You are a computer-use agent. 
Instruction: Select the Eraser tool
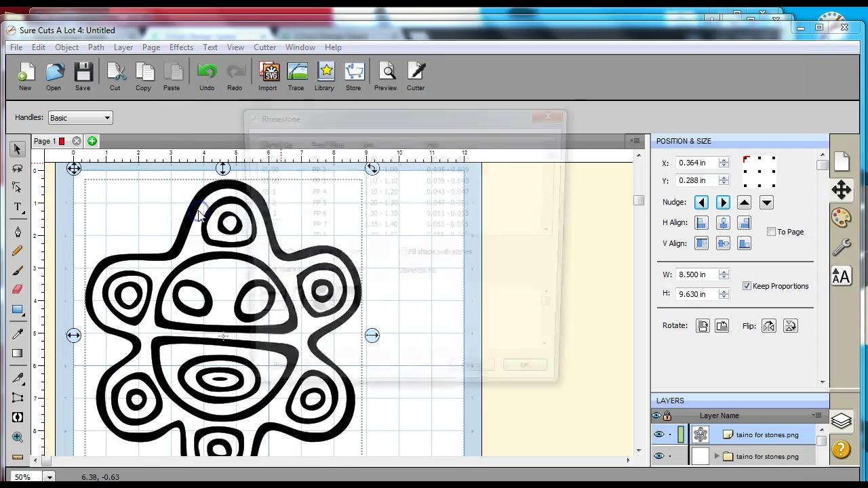point(18,289)
